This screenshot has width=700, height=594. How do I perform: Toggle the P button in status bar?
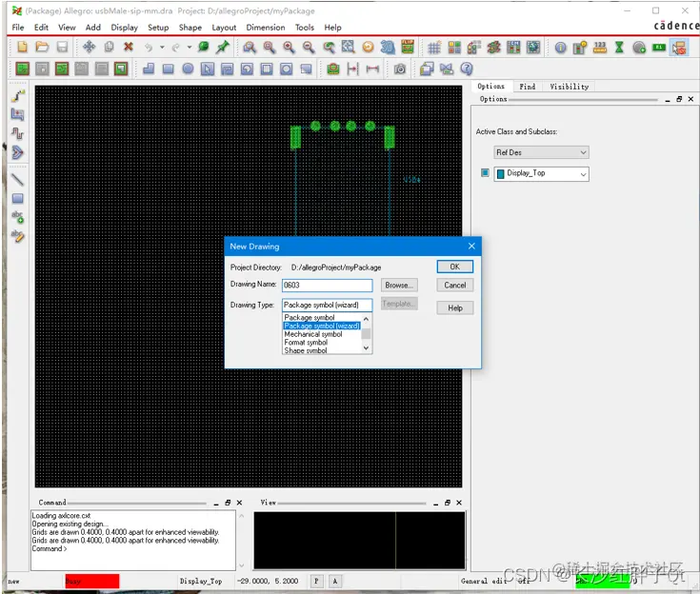[x=316, y=581]
